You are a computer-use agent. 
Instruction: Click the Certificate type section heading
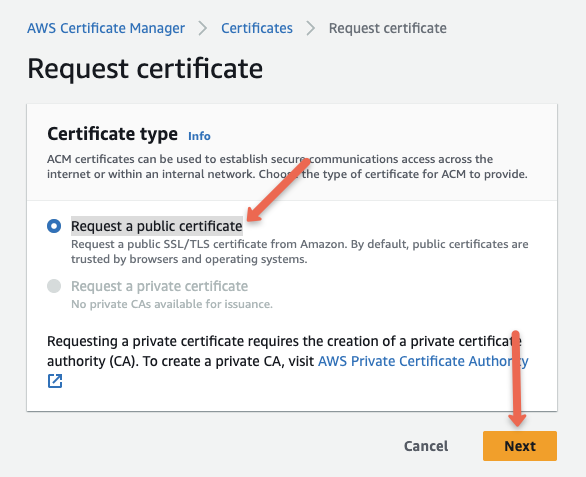tap(112, 134)
